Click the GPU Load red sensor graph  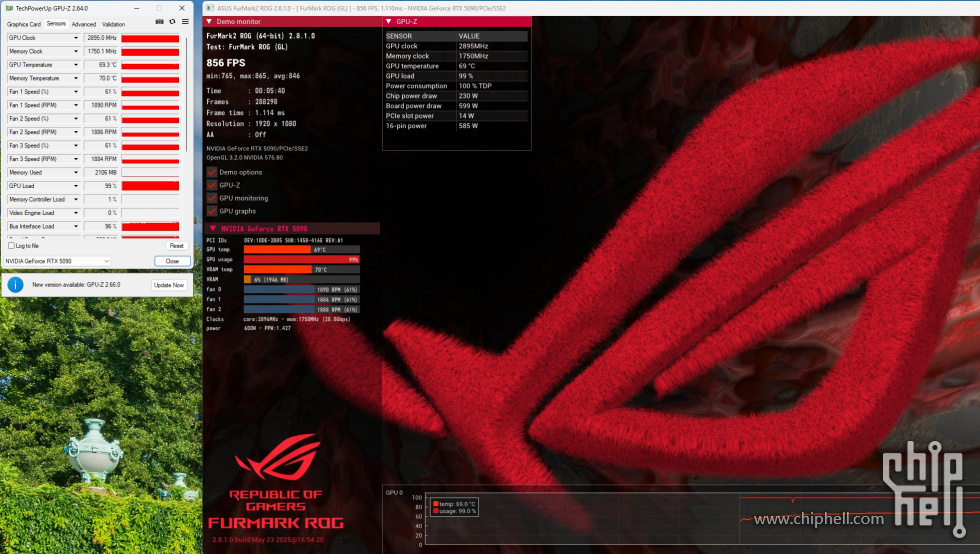(150, 186)
